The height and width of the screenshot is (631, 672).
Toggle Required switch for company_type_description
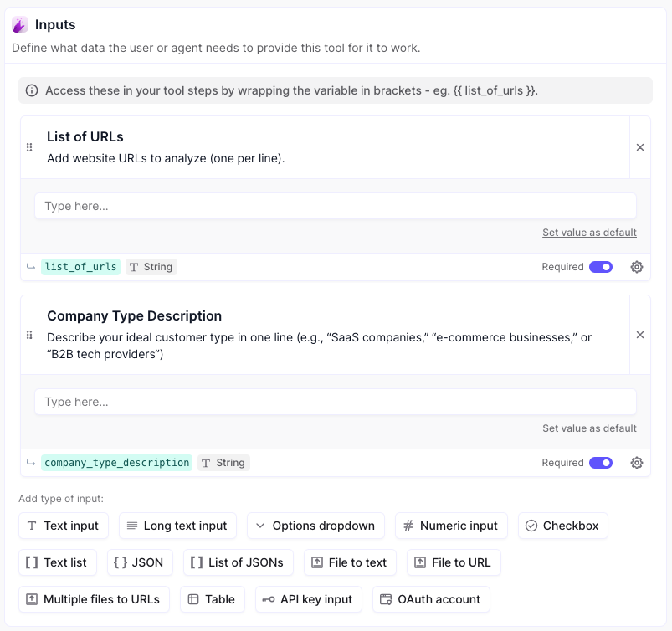[x=601, y=463]
